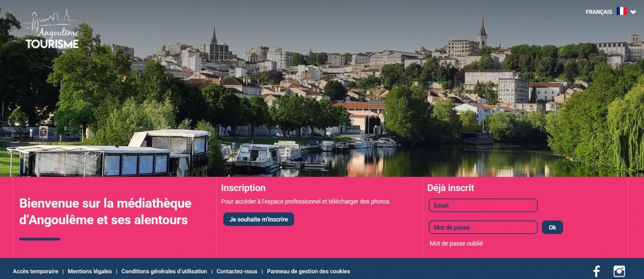Open Panneau de gestion des cookies

click(309, 271)
